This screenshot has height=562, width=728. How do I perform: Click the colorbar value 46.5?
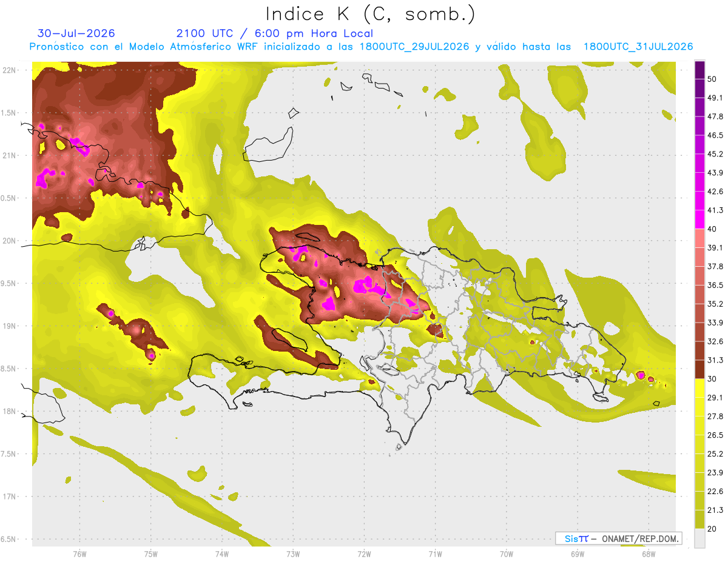point(715,135)
